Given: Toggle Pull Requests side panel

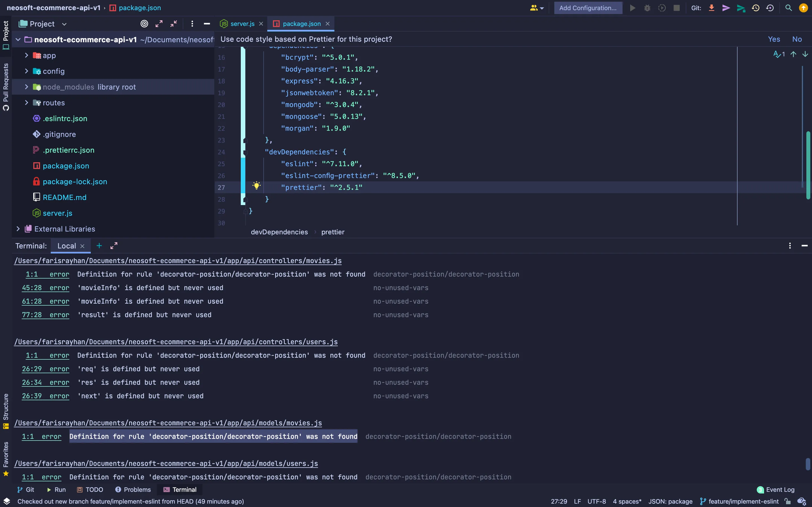Looking at the screenshot, I should [x=6, y=86].
